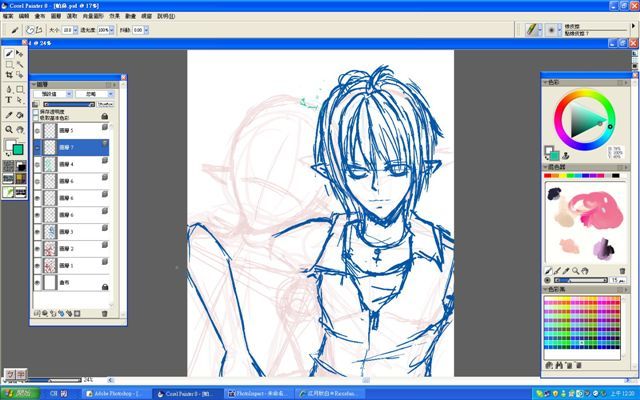Select the Brush tool in the toolbox
This screenshot has width=640, height=400.
9,54
